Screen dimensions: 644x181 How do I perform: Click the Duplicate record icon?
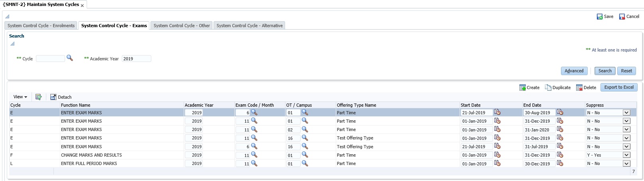tap(548, 88)
